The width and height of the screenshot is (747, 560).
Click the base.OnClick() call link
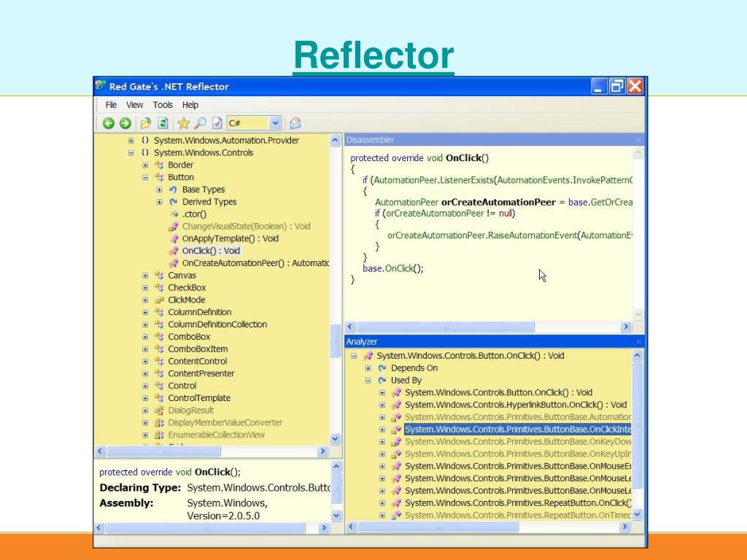coord(392,268)
